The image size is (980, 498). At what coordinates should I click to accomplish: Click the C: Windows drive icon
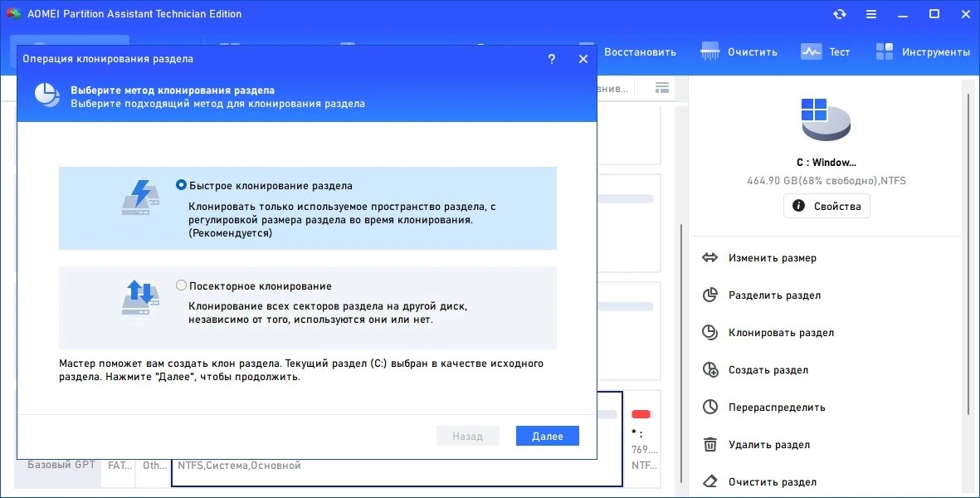[x=826, y=120]
